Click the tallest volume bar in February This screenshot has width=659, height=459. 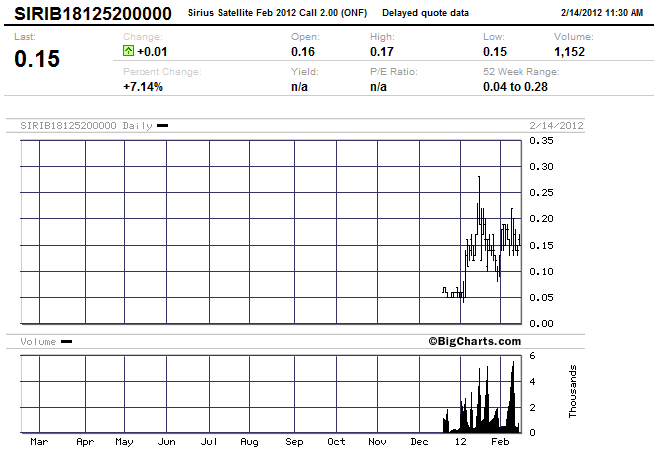coord(513,397)
